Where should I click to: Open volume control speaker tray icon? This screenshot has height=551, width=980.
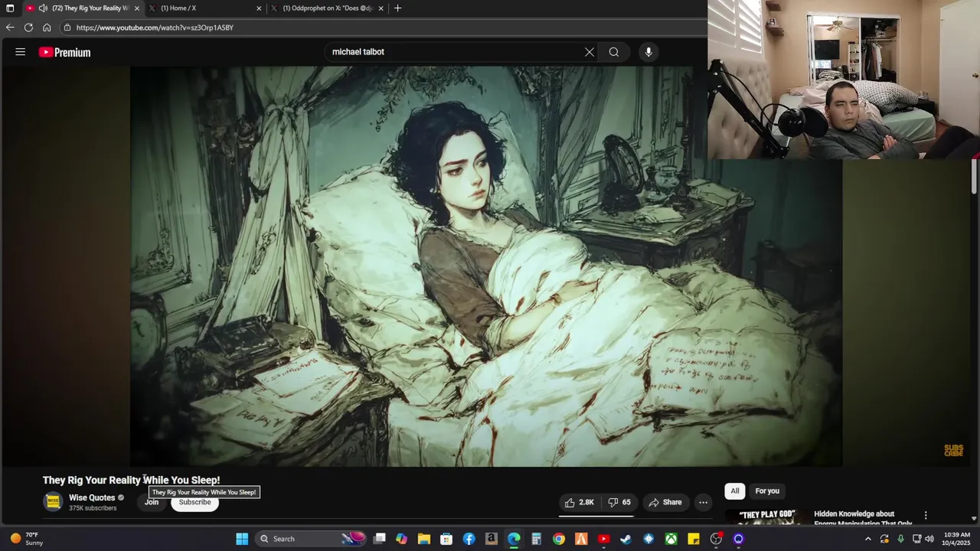pos(929,539)
